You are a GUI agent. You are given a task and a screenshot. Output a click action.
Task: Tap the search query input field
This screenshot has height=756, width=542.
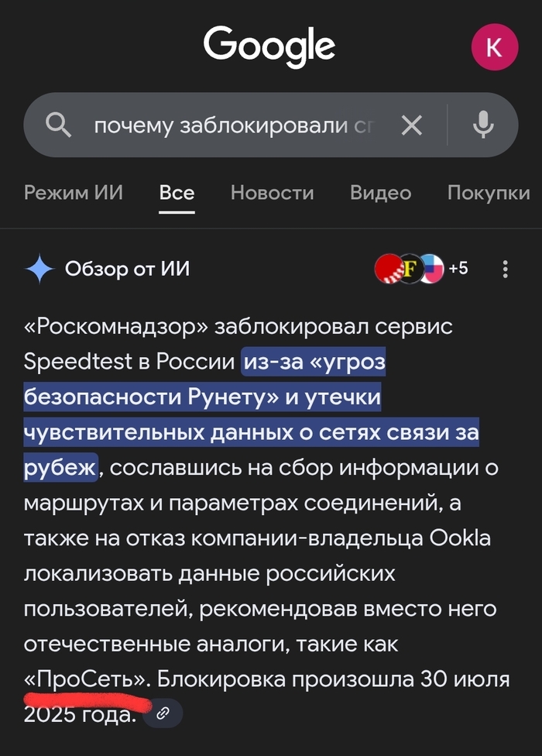(232, 125)
